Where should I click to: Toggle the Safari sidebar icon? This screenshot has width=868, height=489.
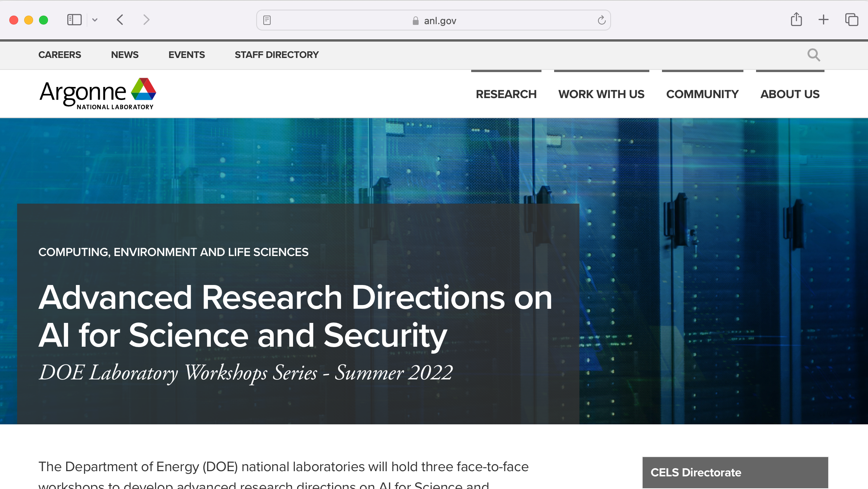[74, 20]
